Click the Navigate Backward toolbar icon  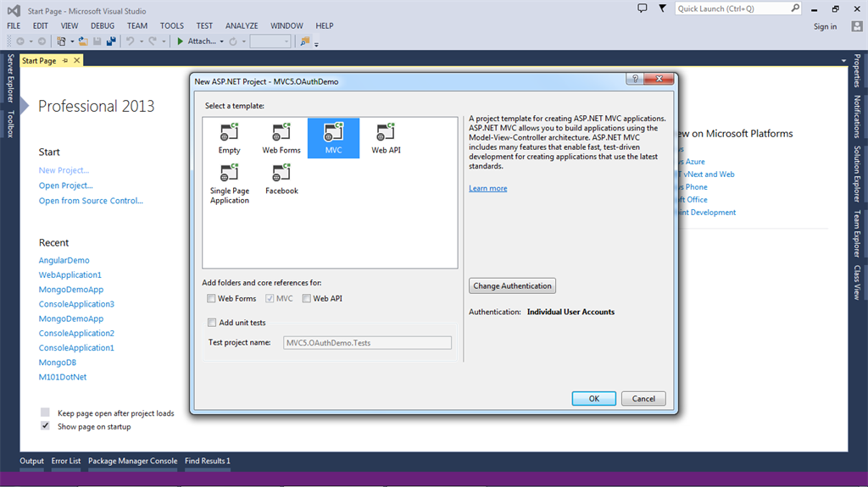[20, 42]
